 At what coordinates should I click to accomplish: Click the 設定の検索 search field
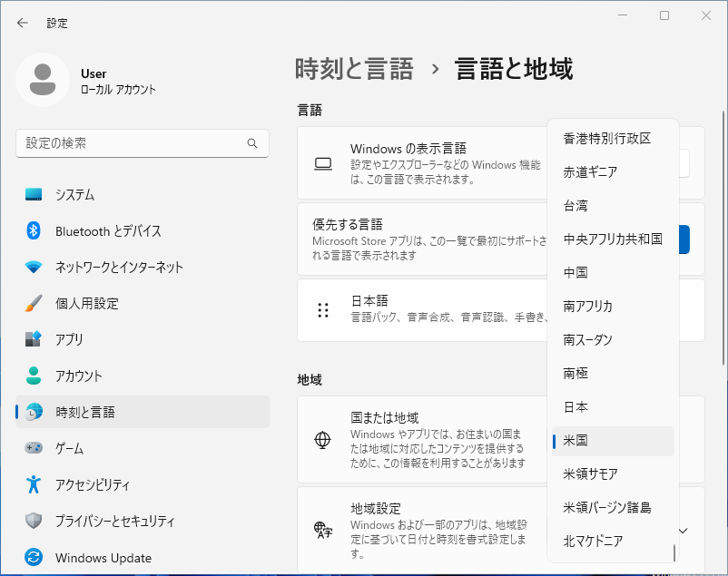pyautogui.click(x=143, y=143)
